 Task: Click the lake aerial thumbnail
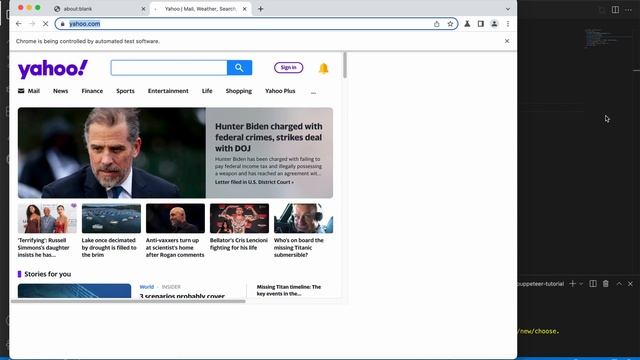(x=111, y=218)
